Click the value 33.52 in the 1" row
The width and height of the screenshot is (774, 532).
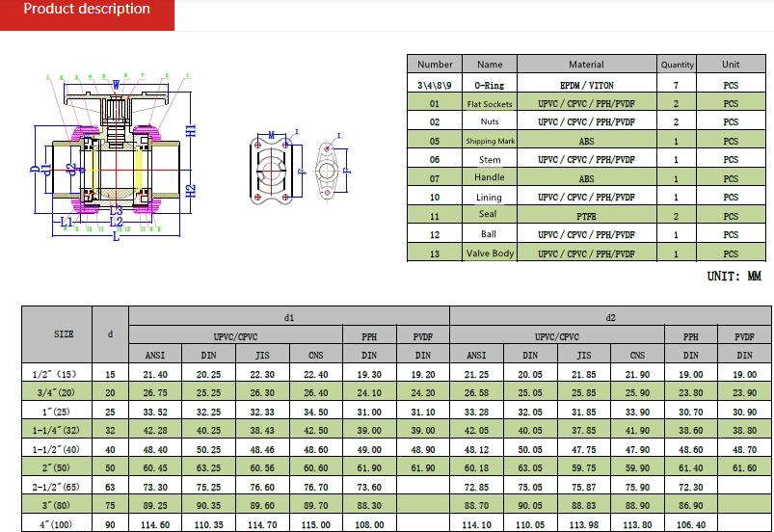155,412
